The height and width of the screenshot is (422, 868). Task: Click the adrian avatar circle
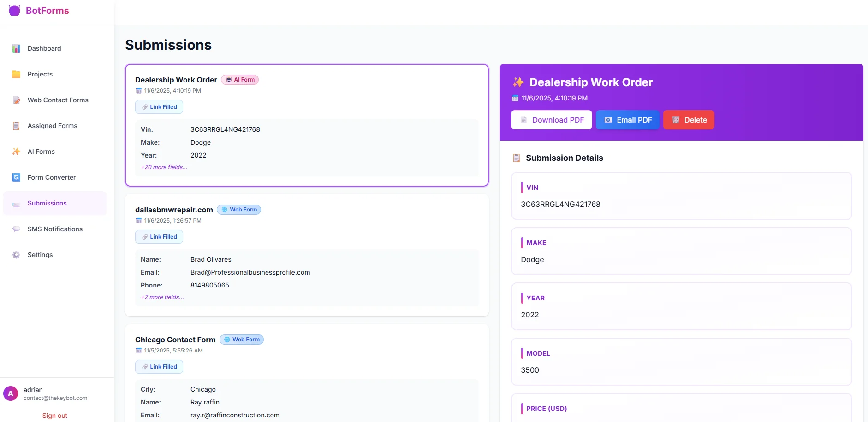pyautogui.click(x=10, y=393)
